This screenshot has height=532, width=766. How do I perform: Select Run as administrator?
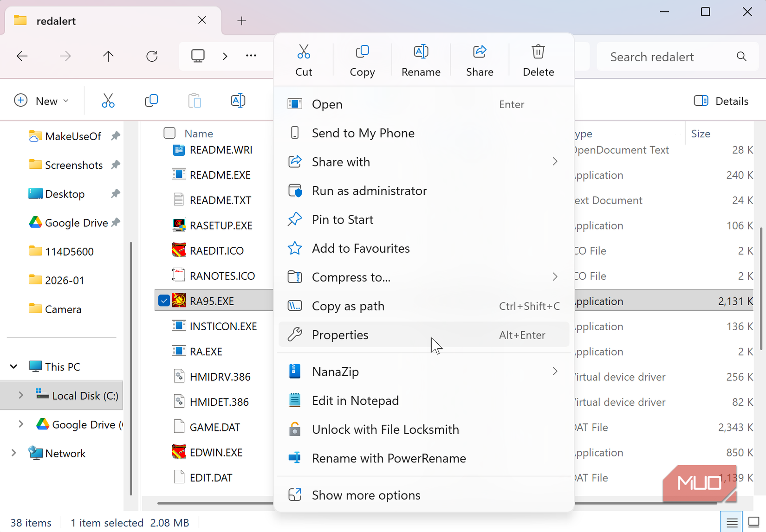(x=370, y=191)
